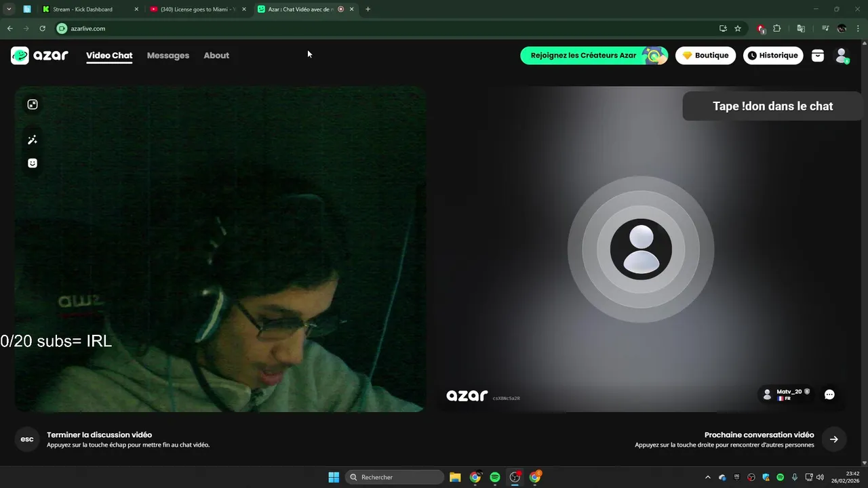
Task: Open the magic wand effects tool
Action: tap(33, 140)
